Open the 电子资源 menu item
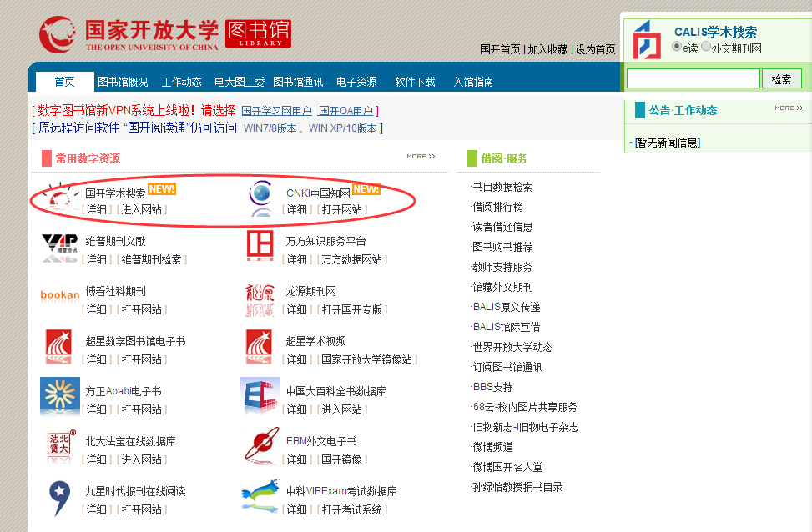The image size is (812, 532). [x=356, y=82]
